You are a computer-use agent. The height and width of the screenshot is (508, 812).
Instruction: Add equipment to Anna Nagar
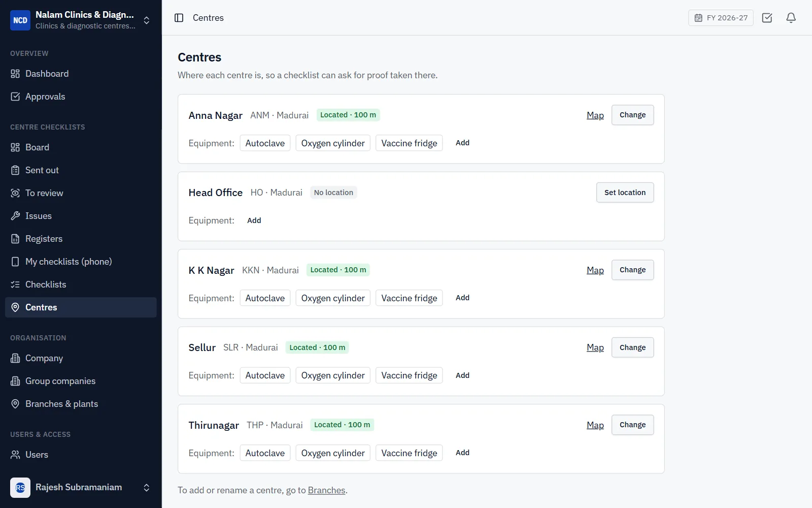pyautogui.click(x=462, y=143)
